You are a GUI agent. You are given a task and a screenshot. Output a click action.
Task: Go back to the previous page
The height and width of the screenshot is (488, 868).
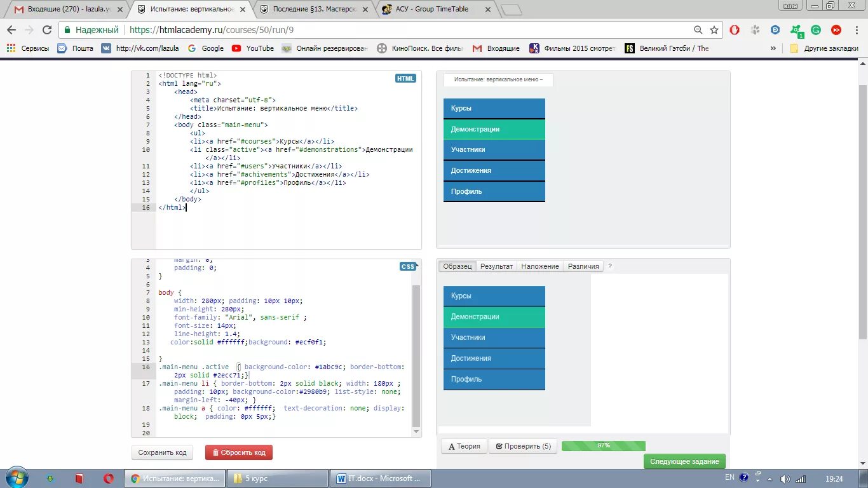[11, 30]
